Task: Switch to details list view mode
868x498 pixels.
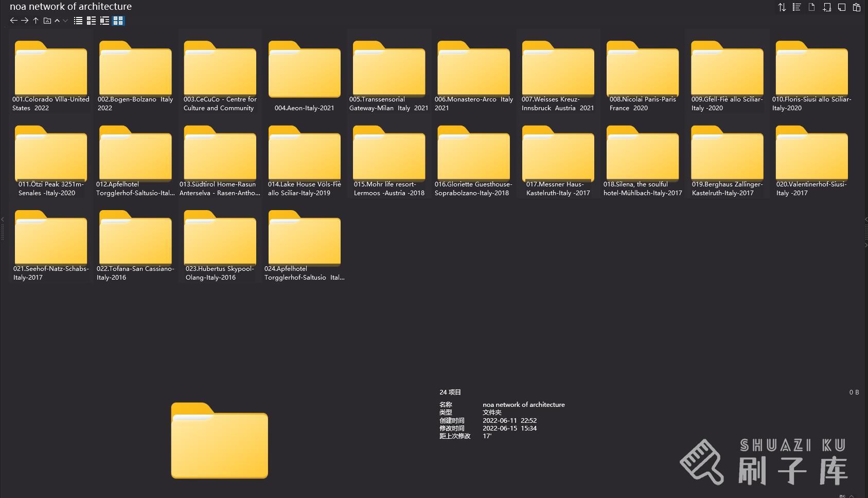Action: point(91,21)
